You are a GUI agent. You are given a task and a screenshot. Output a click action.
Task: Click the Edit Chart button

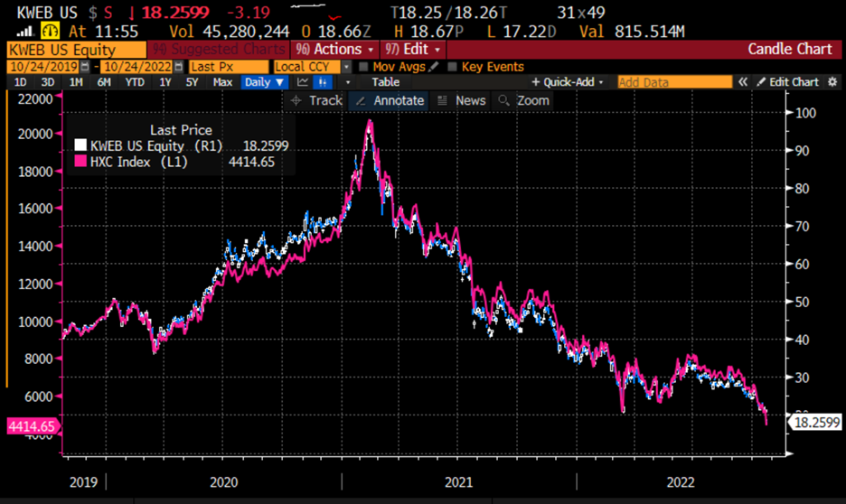(788, 82)
